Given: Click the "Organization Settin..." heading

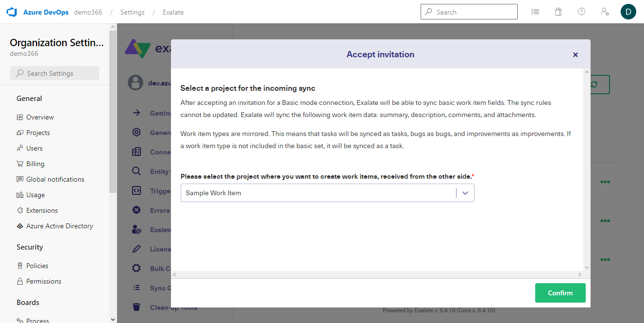Looking at the screenshot, I should click(x=57, y=43).
